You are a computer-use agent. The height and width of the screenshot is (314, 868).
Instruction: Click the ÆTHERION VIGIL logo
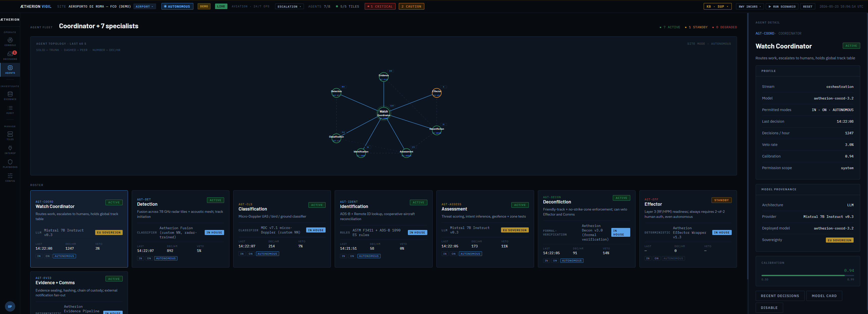point(36,6)
